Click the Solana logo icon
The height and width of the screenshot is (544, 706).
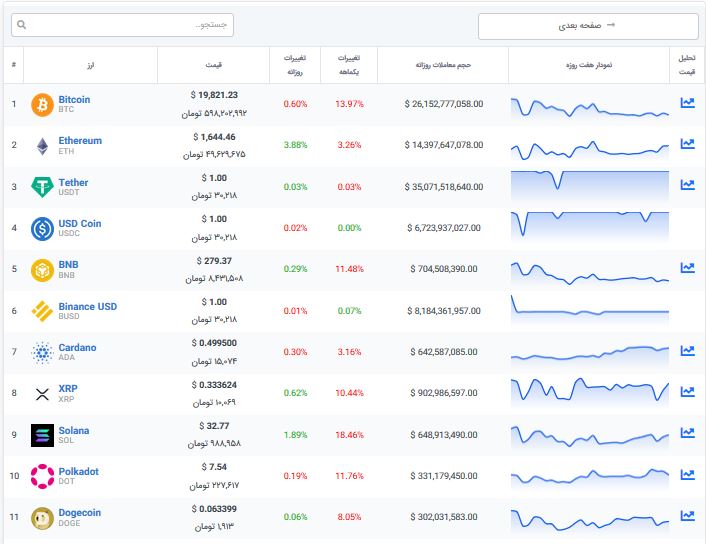pos(42,435)
